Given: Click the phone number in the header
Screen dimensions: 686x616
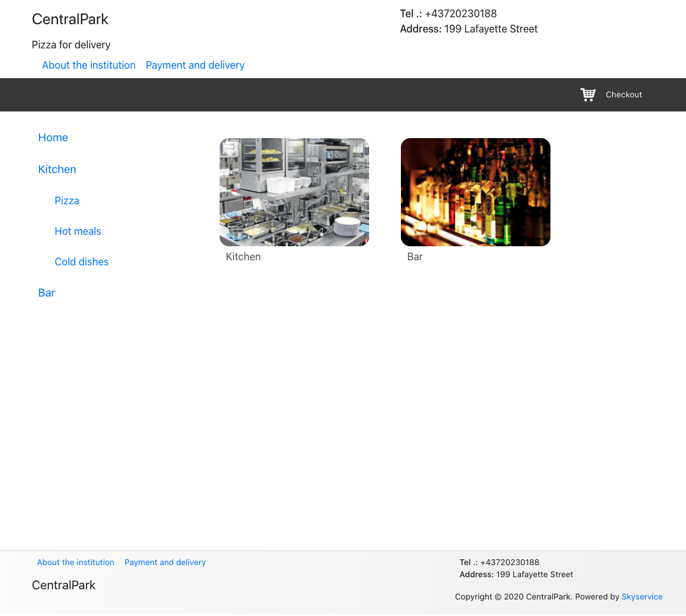Looking at the screenshot, I should click(460, 14).
